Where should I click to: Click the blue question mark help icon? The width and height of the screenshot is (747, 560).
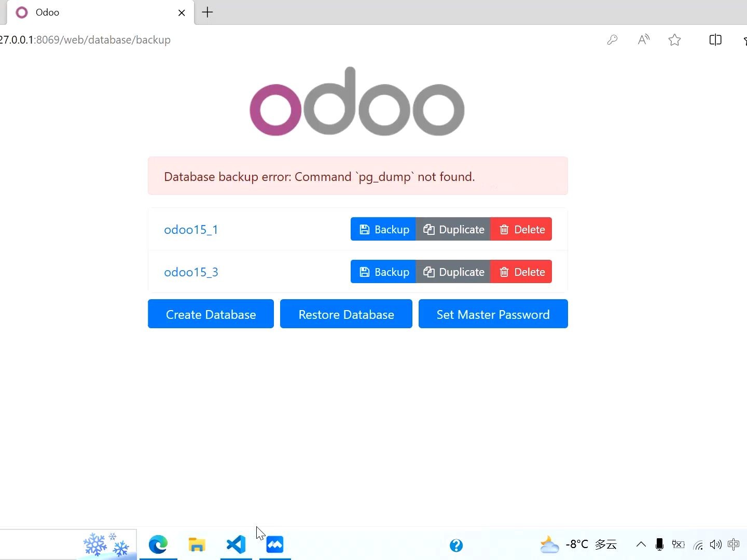tap(457, 545)
